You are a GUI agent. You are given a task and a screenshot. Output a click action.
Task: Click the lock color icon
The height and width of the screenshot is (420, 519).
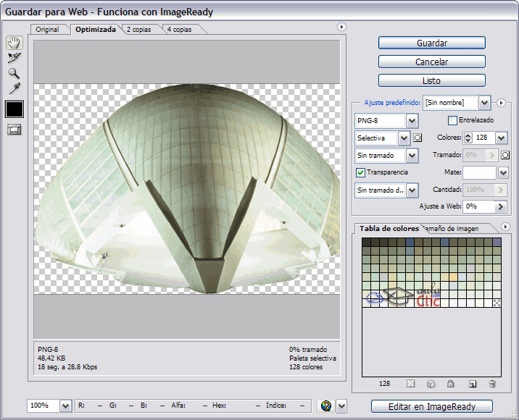pyautogui.click(x=450, y=384)
